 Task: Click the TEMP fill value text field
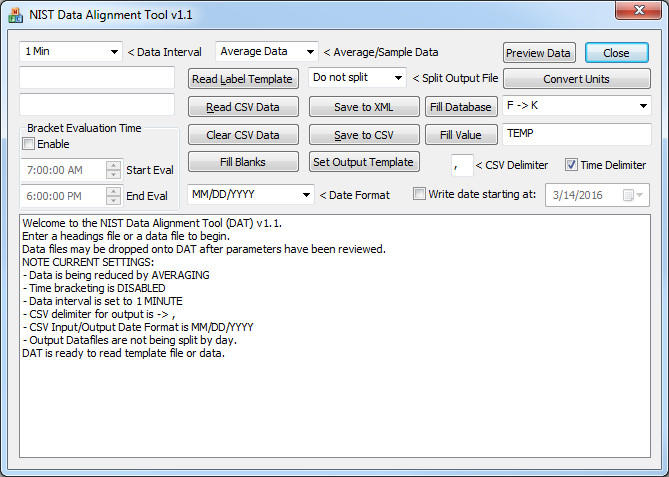tap(577, 133)
